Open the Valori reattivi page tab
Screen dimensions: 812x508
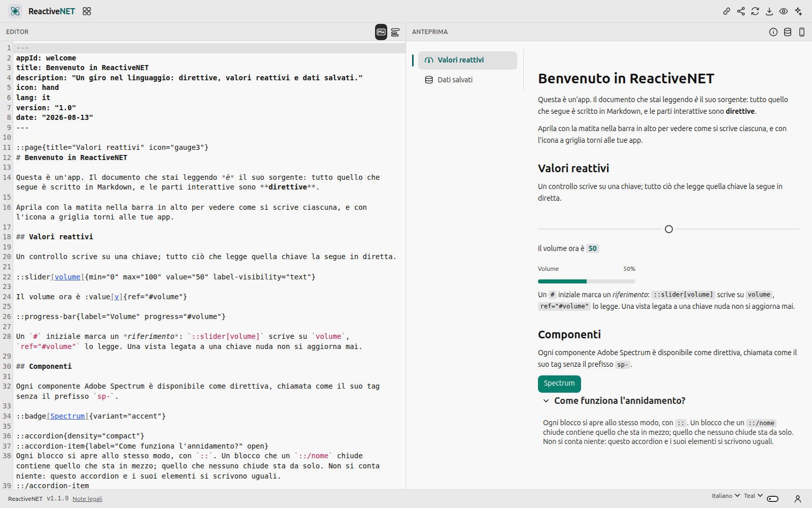(467, 60)
